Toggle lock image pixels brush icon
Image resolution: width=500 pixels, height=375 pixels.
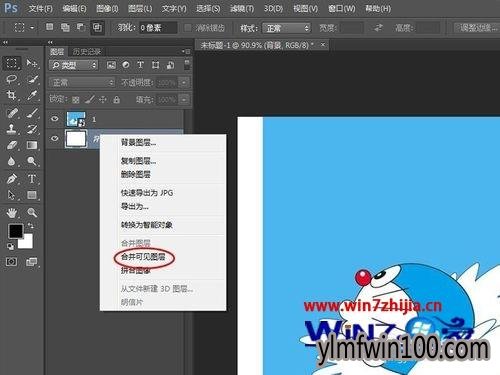pyautogui.click(x=89, y=99)
